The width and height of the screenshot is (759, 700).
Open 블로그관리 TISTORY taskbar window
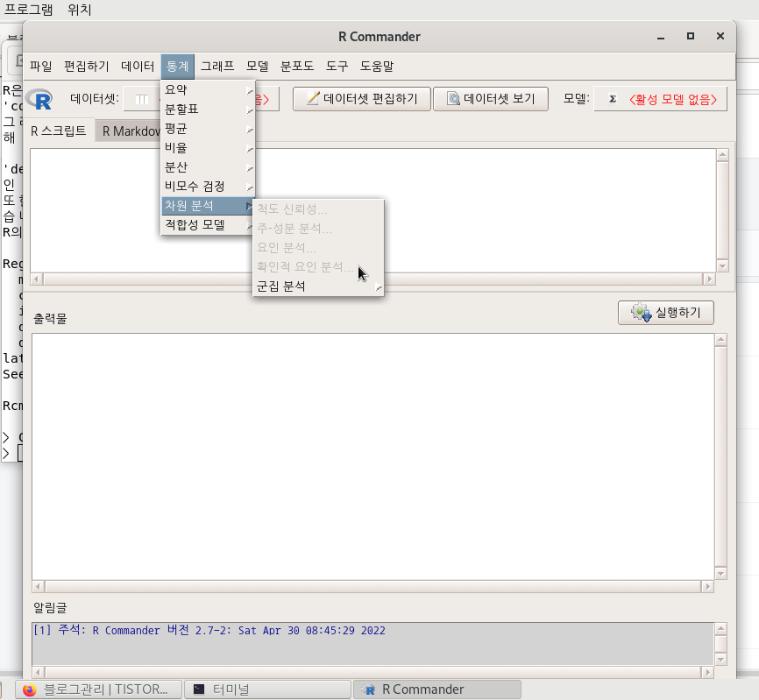(x=99, y=689)
